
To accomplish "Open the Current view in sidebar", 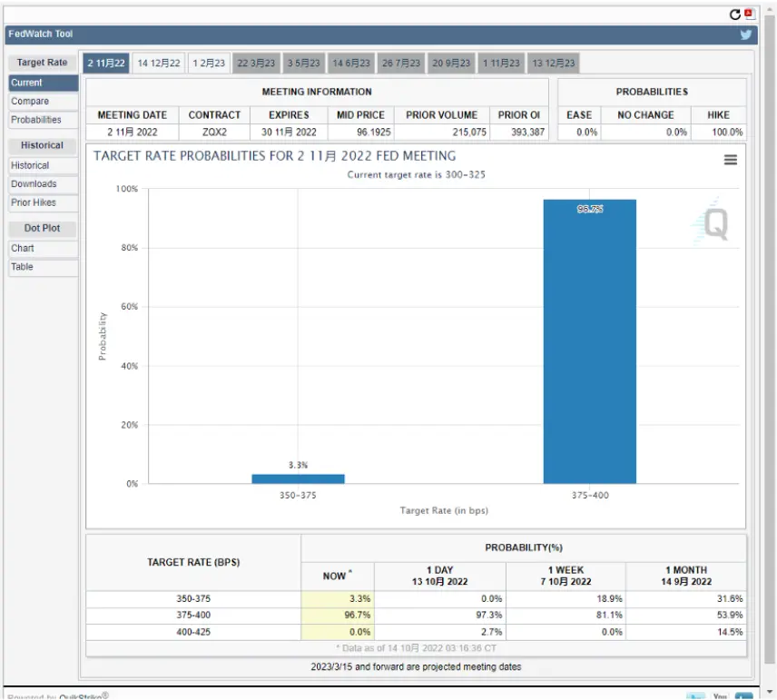I will pyautogui.click(x=43, y=83).
